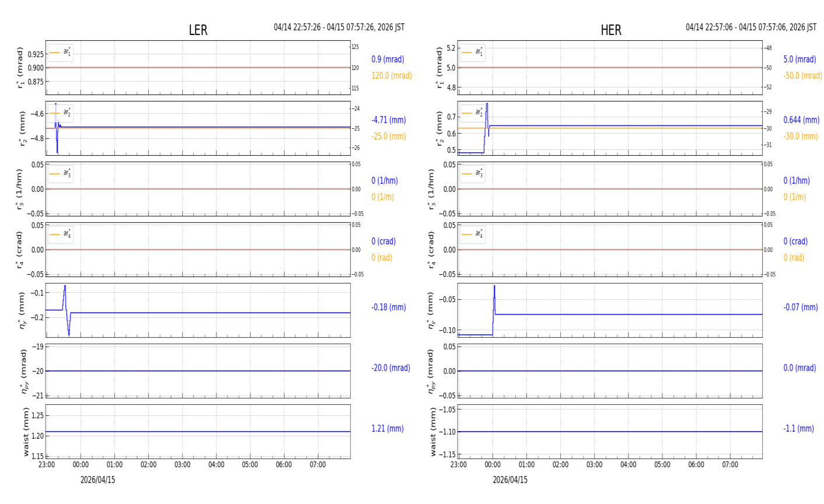Click the ∂r4* legend in the LER plot

[x=61, y=235]
